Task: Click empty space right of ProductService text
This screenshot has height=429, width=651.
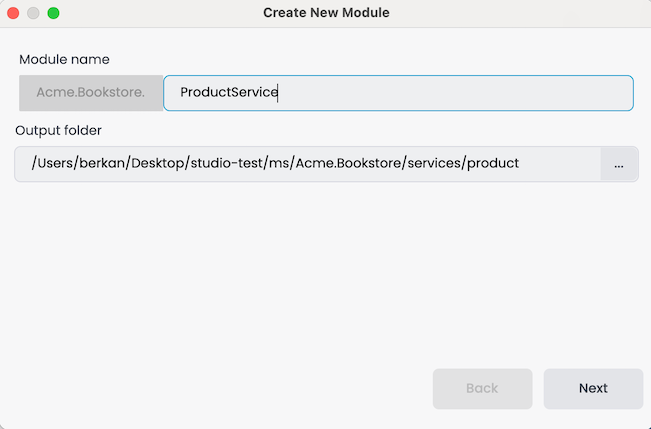Action: point(450,93)
